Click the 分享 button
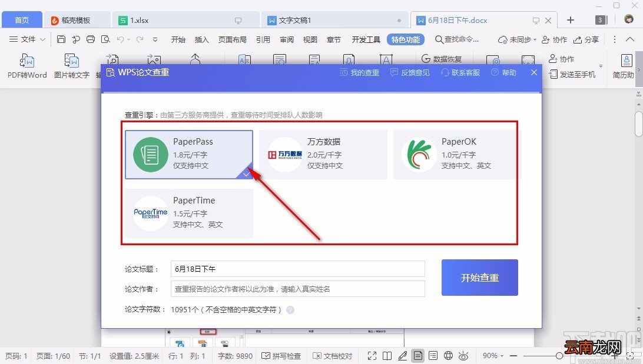Screen dimensions: 643x364 pyautogui.click(x=586, y=39)
